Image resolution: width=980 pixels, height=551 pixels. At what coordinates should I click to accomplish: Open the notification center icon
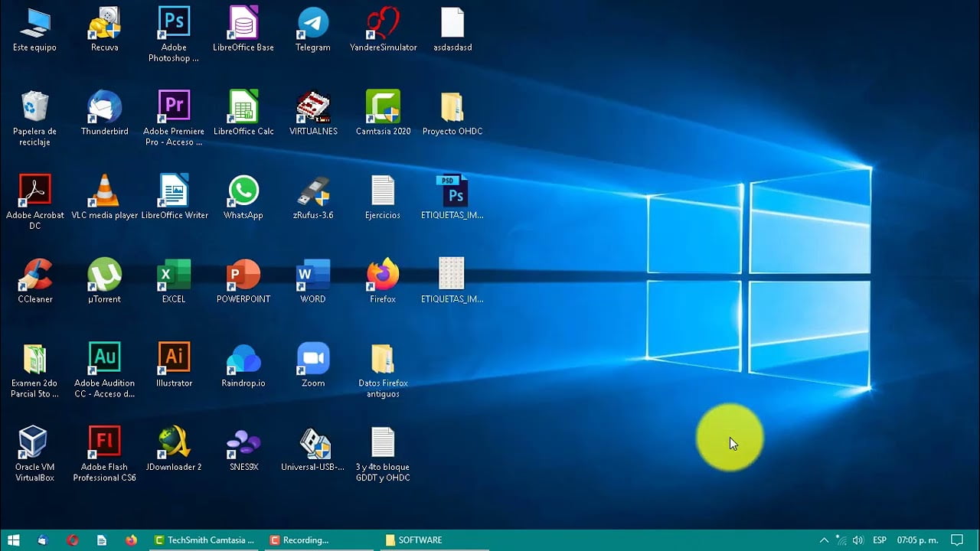point(956,540)
